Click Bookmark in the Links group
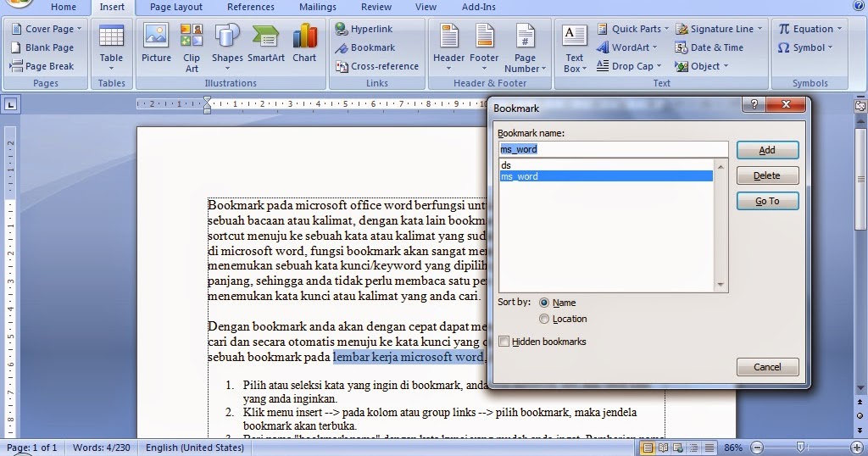The image size is (868, 456). click(x=365, y=47)
